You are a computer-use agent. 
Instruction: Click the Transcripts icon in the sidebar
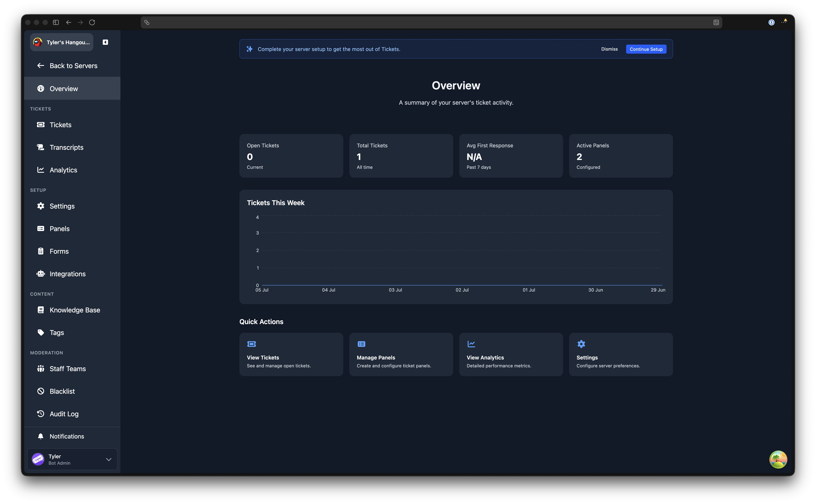[41, 147]
